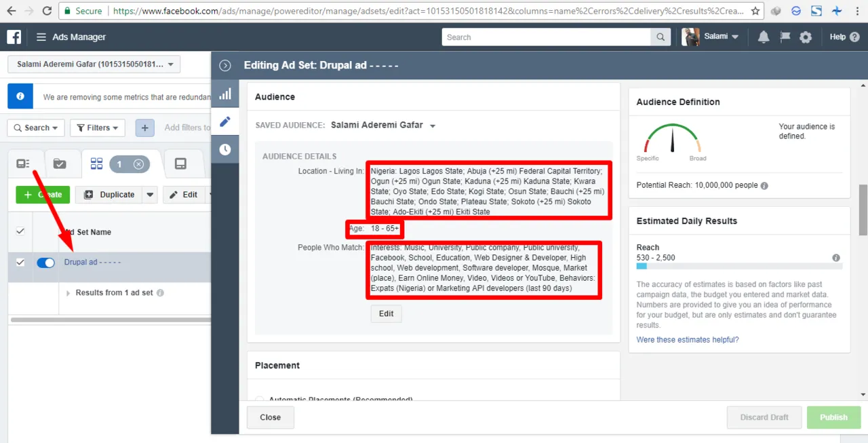Click the blue circular sync extension icon
Screen dimensions: 868x443
(x=796, y=11)
